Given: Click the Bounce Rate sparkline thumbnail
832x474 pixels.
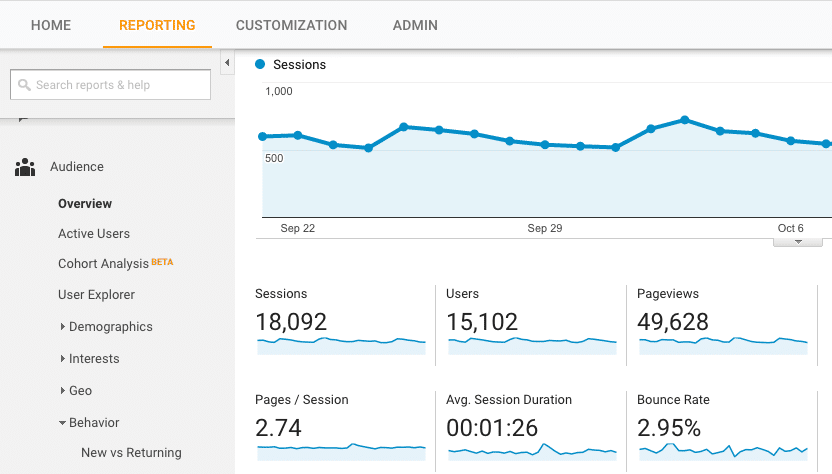Looking at the screenshot, I should click(723, 452).
